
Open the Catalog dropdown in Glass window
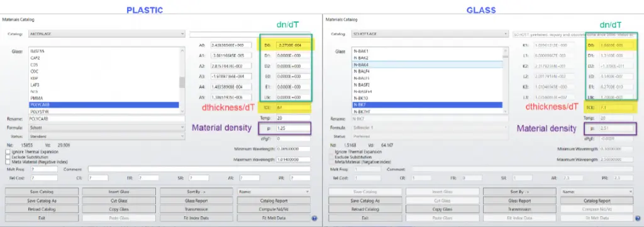(x=430, y=34)
